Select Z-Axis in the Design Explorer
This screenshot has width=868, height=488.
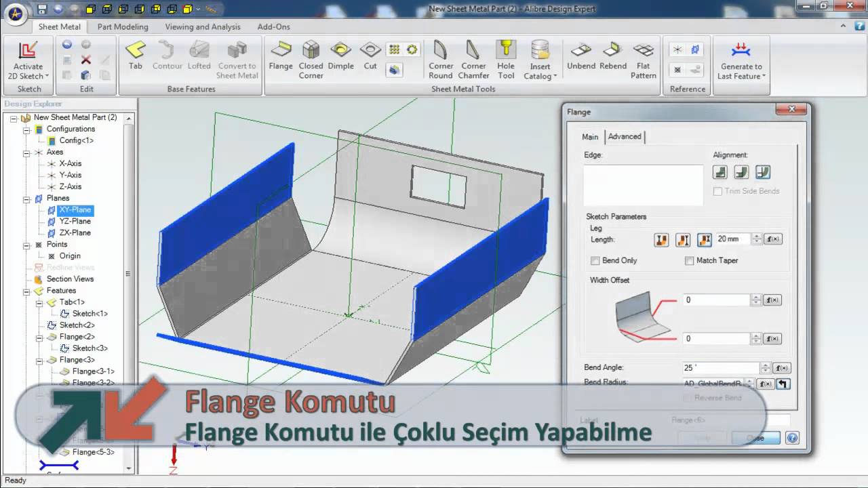point(70,186)
